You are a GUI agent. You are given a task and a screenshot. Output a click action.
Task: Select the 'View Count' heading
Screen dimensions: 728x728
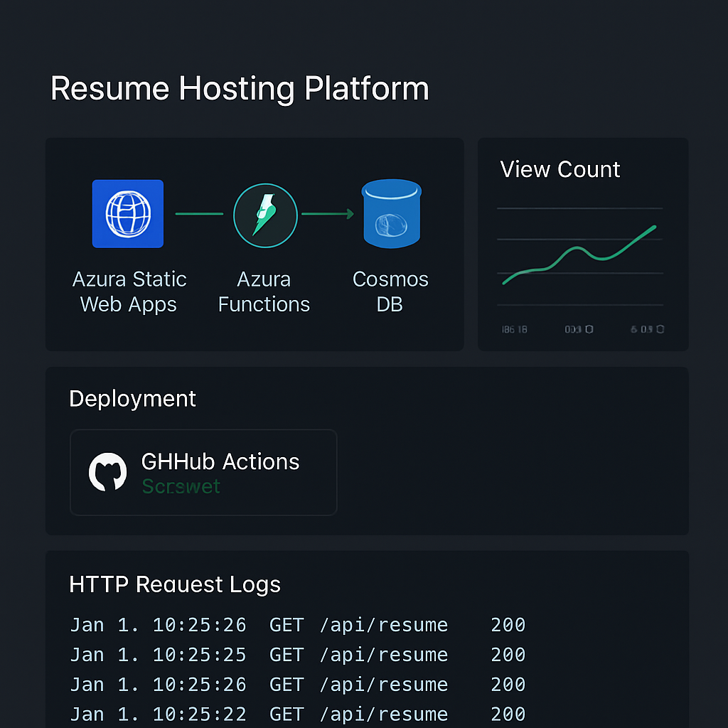(560, 169)
